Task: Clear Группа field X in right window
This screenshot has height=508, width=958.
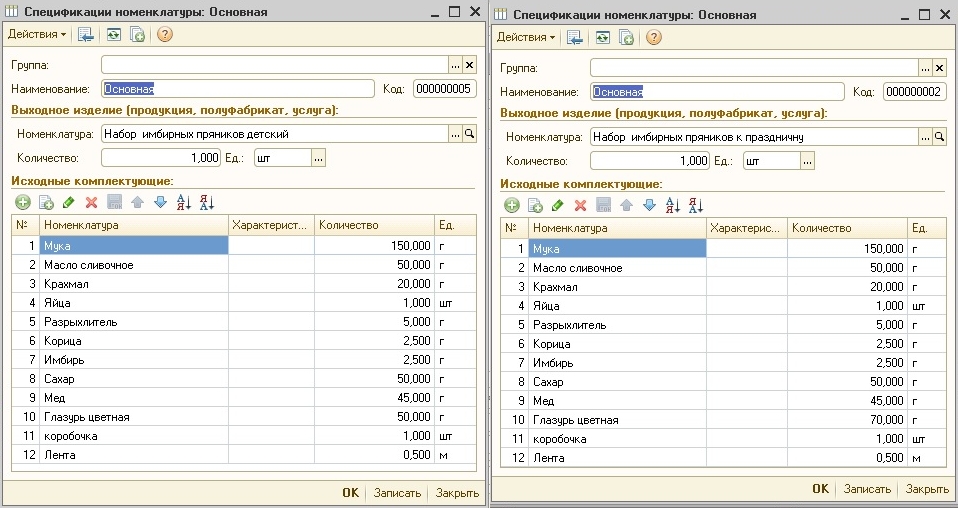Action: [940, 68]
